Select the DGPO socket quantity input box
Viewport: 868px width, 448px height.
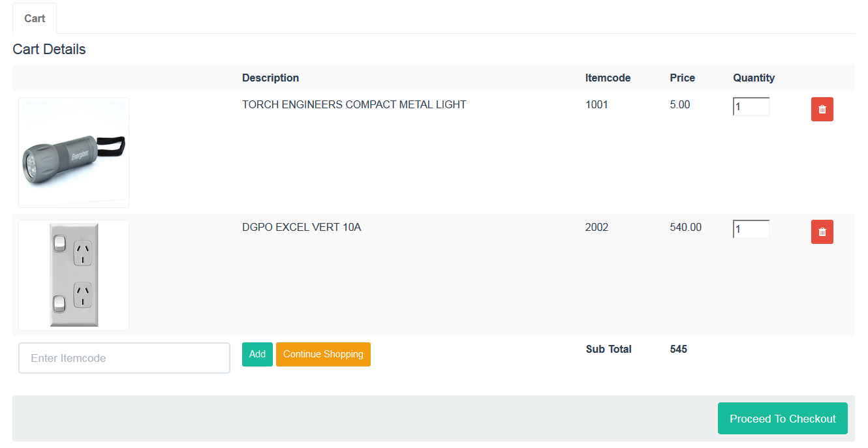click(x=751, y=229)
